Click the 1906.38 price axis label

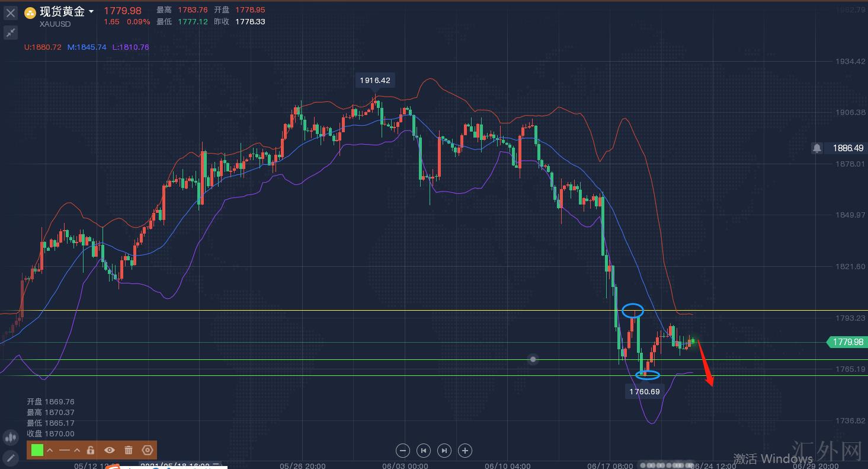(850, 112)
